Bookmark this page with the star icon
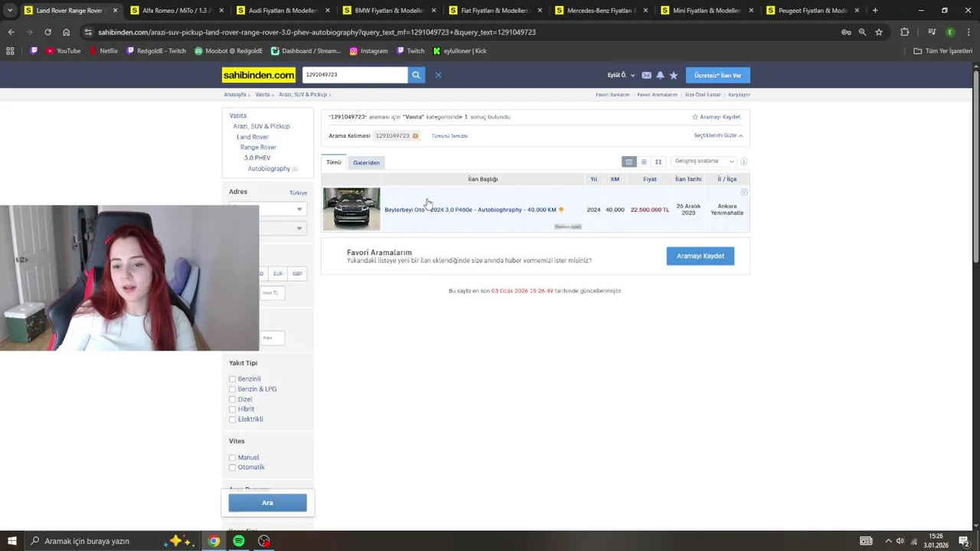Image resolution: width=980 pixels, height=551 pixels. [x=879, y=32]
